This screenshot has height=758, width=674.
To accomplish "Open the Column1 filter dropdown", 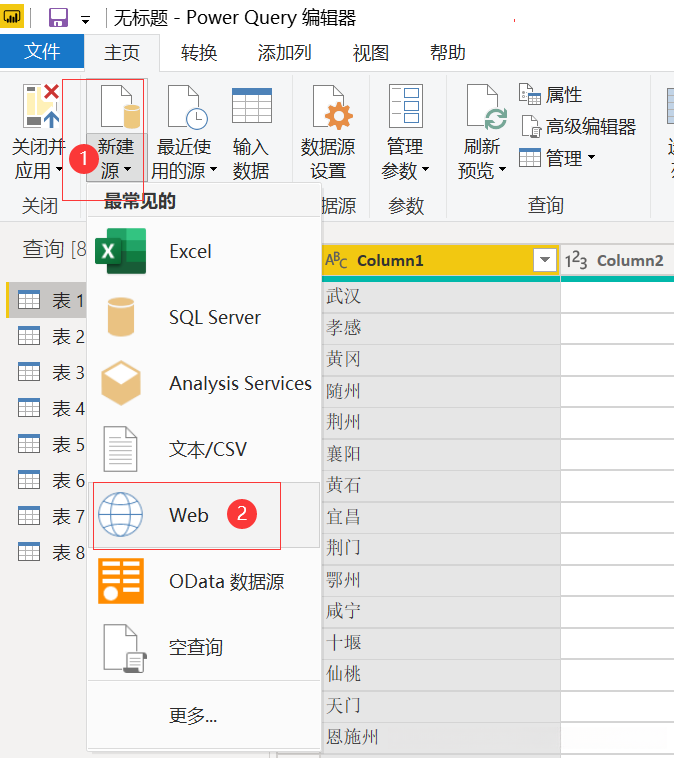I will (x=545, y=260).
